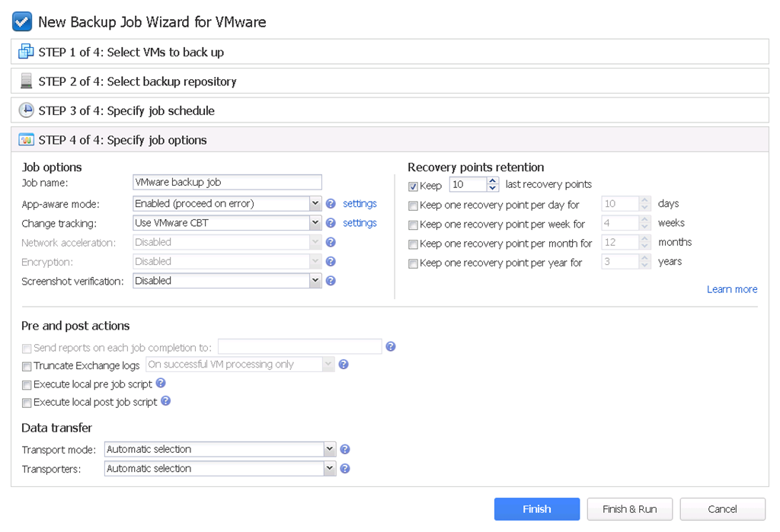Cancel the backup job wizard
The image size is (780, 532).
(722, 509)
